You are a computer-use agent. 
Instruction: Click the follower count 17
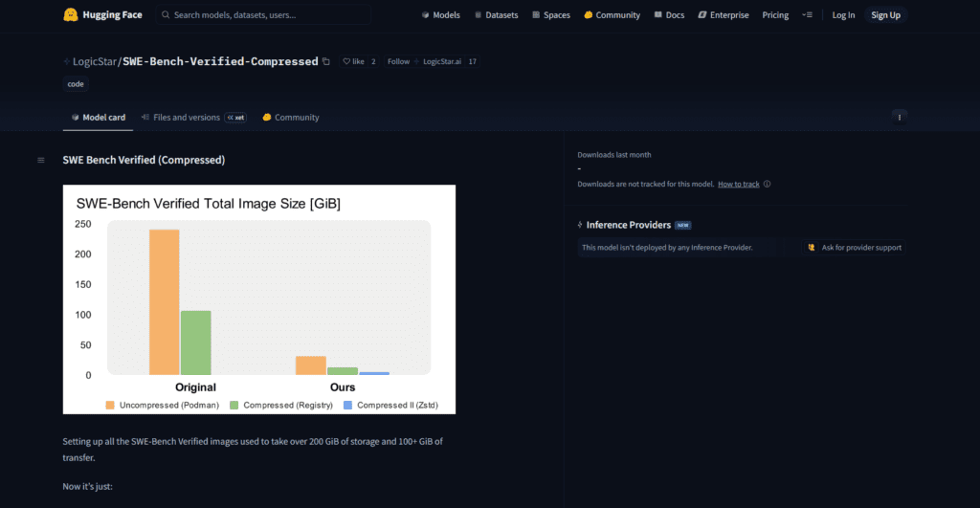pyautogui.click(x=473, y=61)
